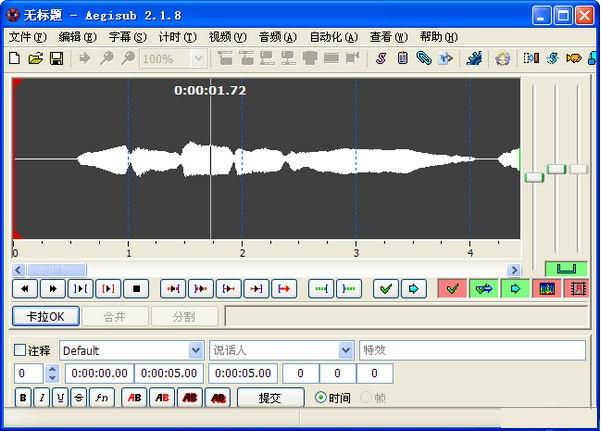The width and height of the screenshot is (601, 431).
Task: Open the 字幕 menu
Action: [128, 37]
